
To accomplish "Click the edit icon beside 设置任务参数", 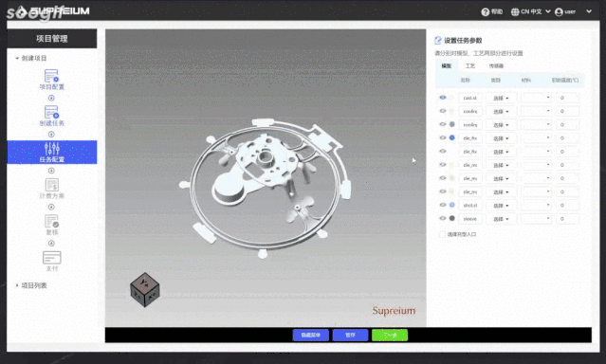I will 438,40.
